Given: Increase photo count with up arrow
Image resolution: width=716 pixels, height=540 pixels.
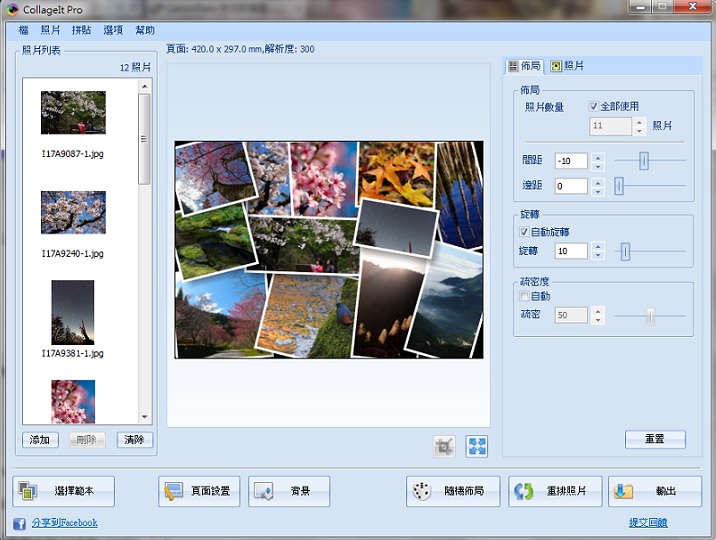Looking at the screenshot, I should point(639,121).
